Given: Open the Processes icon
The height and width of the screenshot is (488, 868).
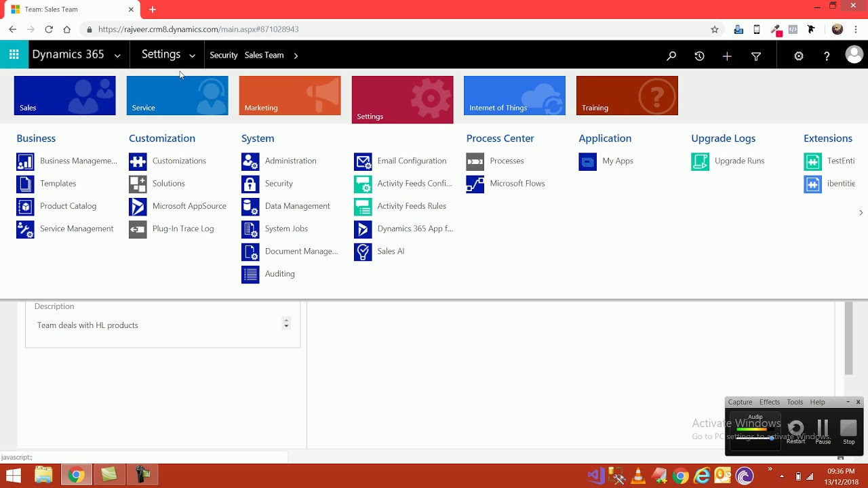Looking at the screenshot, I should click(x=475, y=161).
